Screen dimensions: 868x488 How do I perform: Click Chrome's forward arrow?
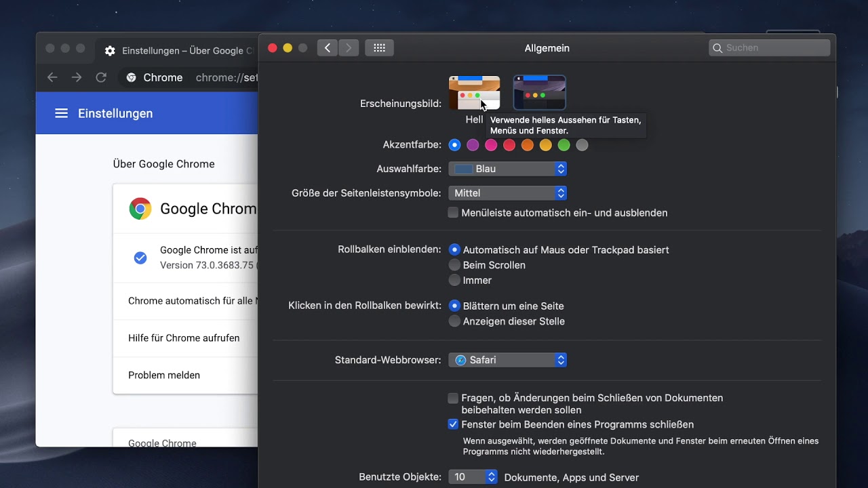77,77
